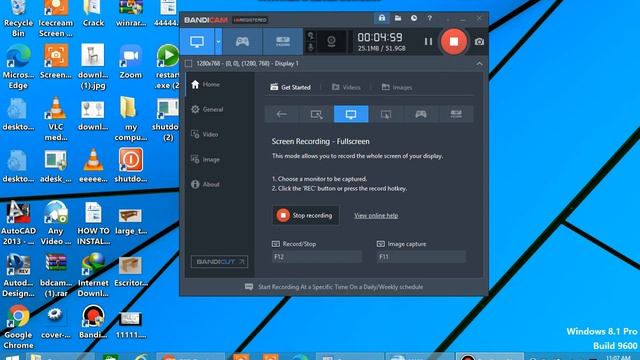This screenshot has height=360, width=640.
Task: Select the Any Video desktop shortcut
Action: point(56,223)
